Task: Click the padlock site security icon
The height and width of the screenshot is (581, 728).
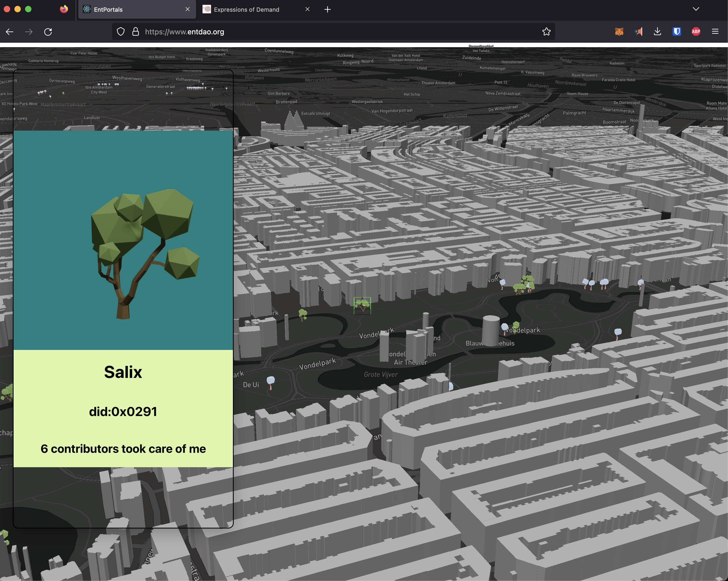Action: coord(135,32)
